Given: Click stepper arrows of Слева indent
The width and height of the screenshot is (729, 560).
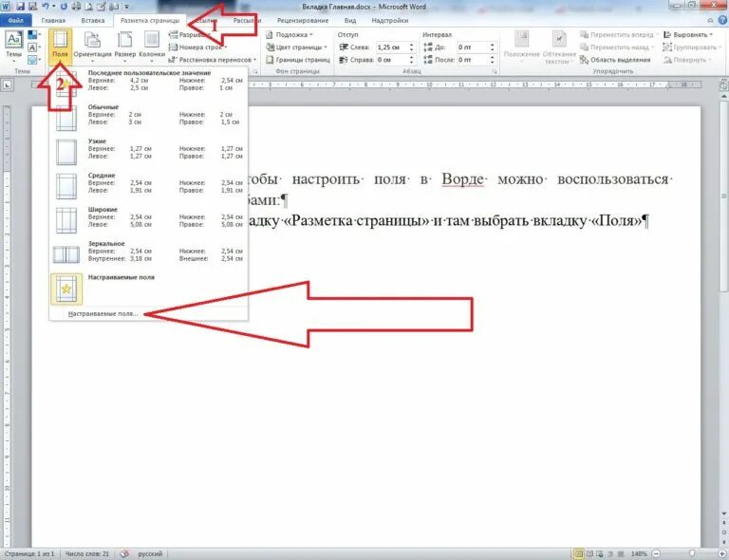Looking at the screenshot, I should [x=411, y=47].
